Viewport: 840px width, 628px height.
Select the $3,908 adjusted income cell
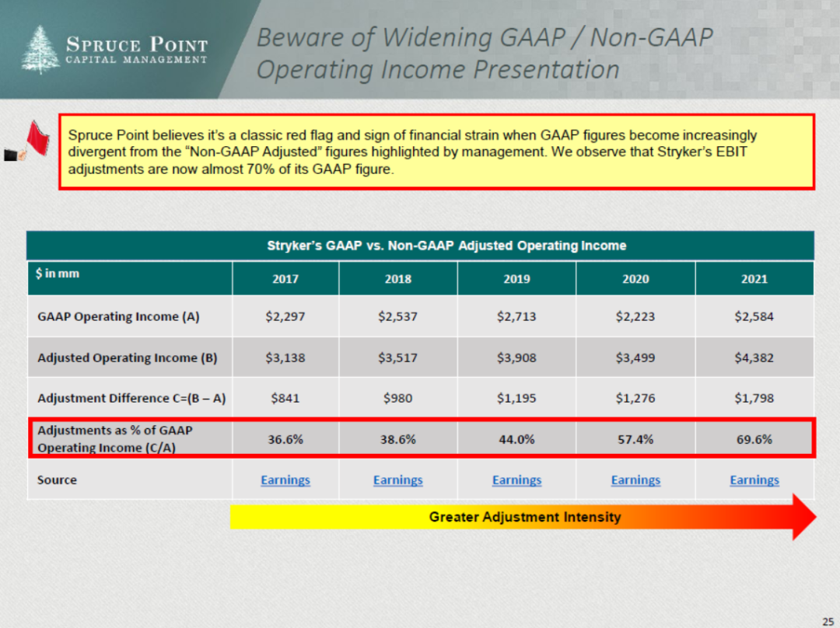(517, 358)
